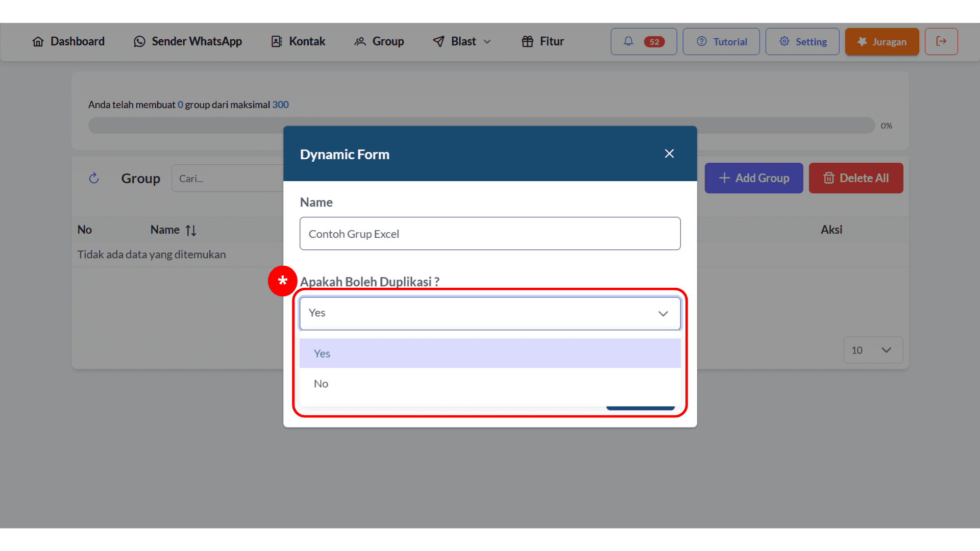Image resolution: width=980 pixels, height=551 pixels.
Task: Click the Setting button
Action: point(802,41)
